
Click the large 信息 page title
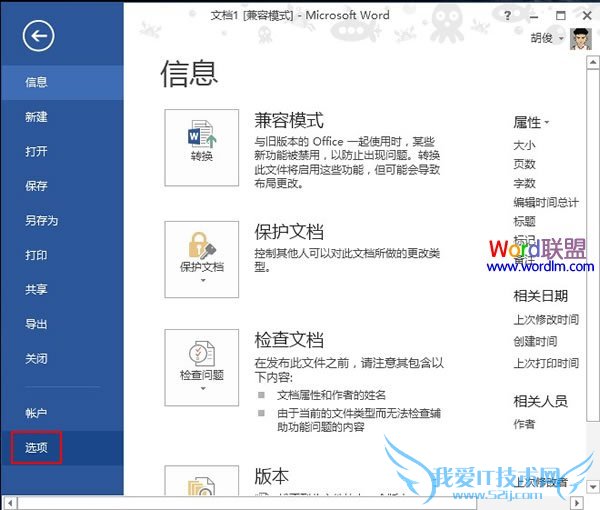(x=189, y=73)
